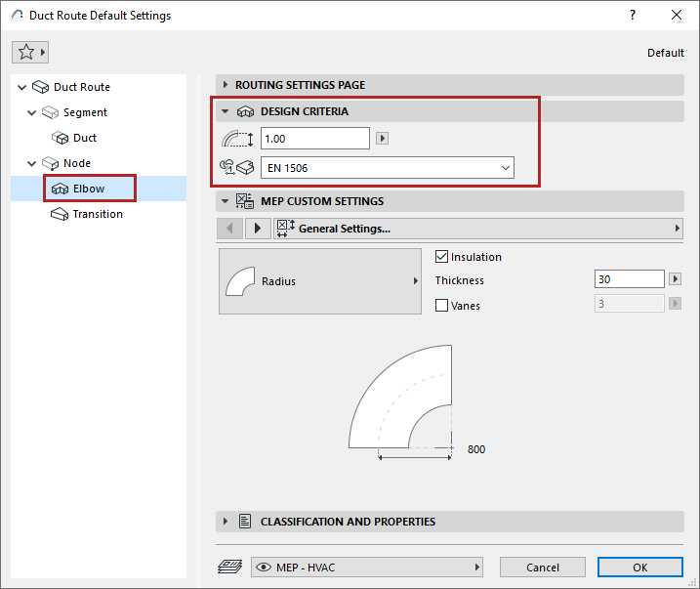Click the 1.00 bend radius field
Viewport: 700px width, 589px height.
click(x=315, y=139)
